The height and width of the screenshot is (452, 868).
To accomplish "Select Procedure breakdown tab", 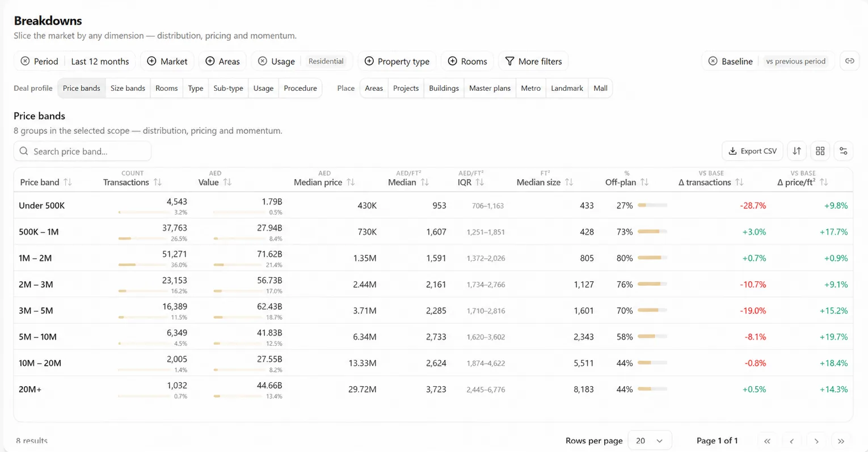I will tap(300, 88).
